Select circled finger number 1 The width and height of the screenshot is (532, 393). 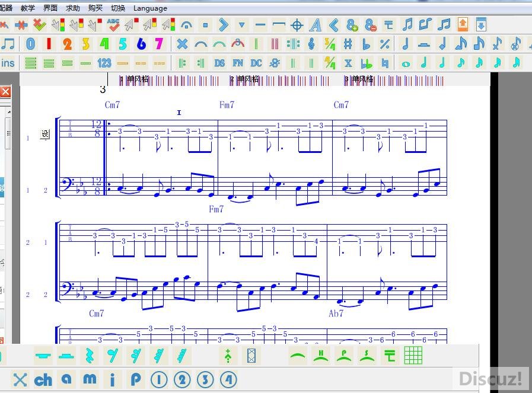(x=159, y=380)
